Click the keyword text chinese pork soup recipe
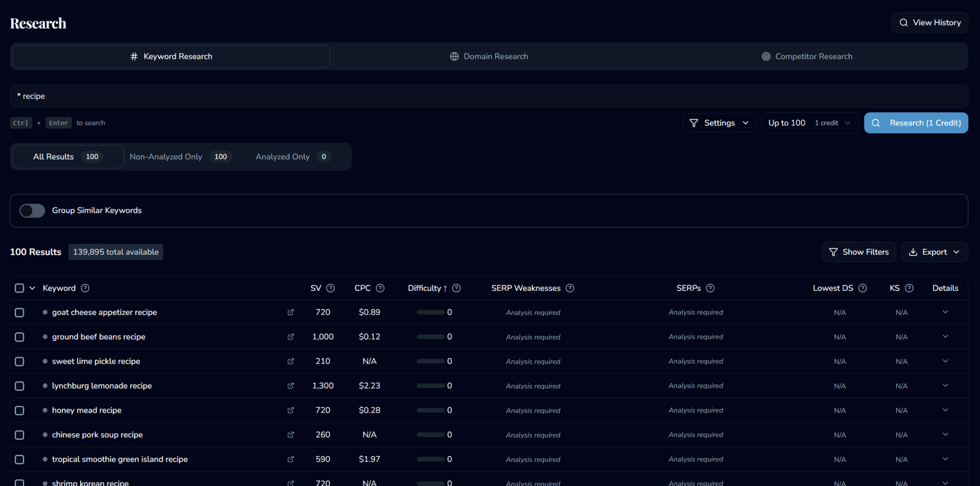980x486 pixels. pyautogui.click(x=97, y=435)
